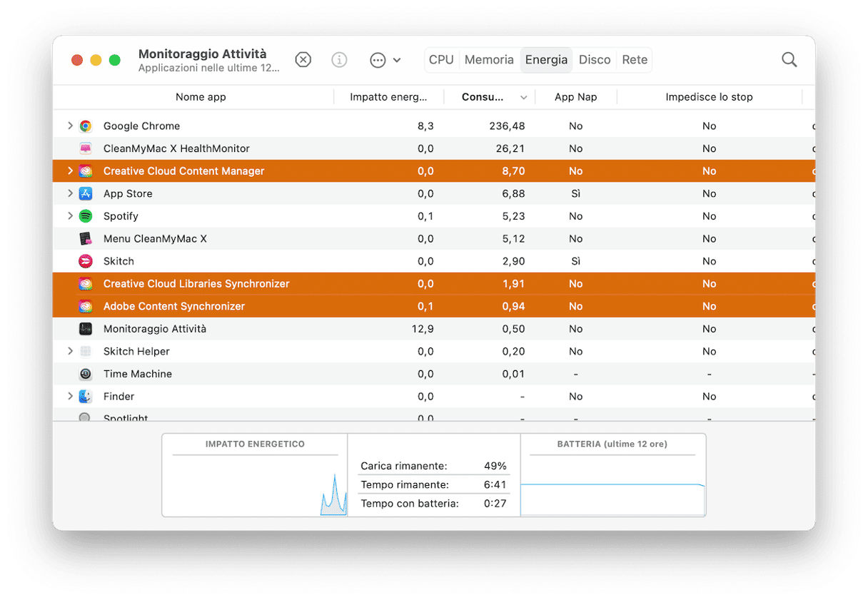This screenshot has height=600, width=868.
Task: Click the Time Machine row icon
Action: coord(86,374)
